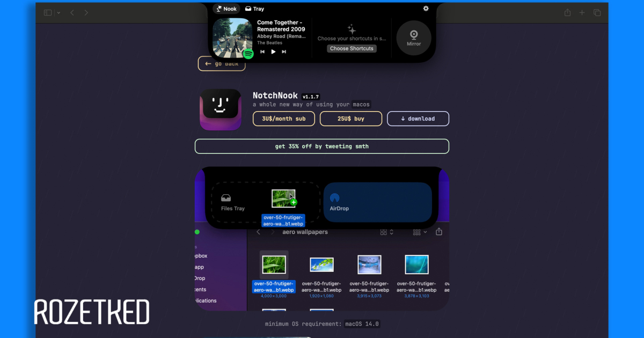Go back in the Finder window

[259, 232]
